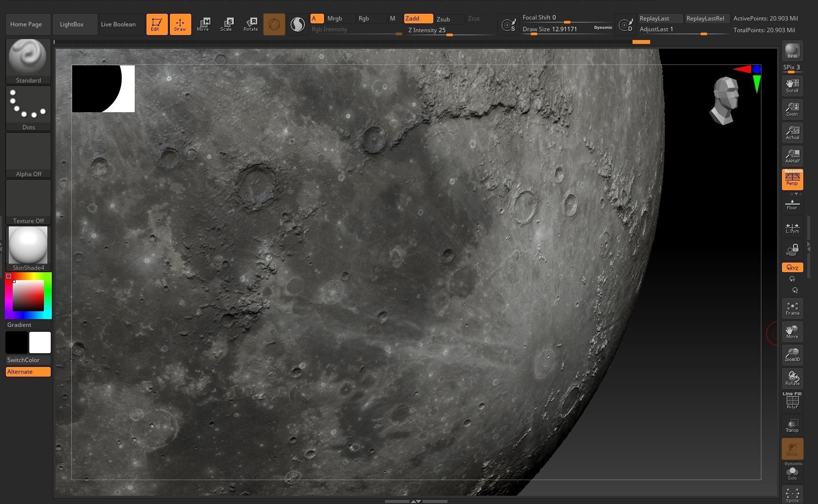This screenshot has height=504, width=818.
Task: Open LightBox browser
Action: 74,24
